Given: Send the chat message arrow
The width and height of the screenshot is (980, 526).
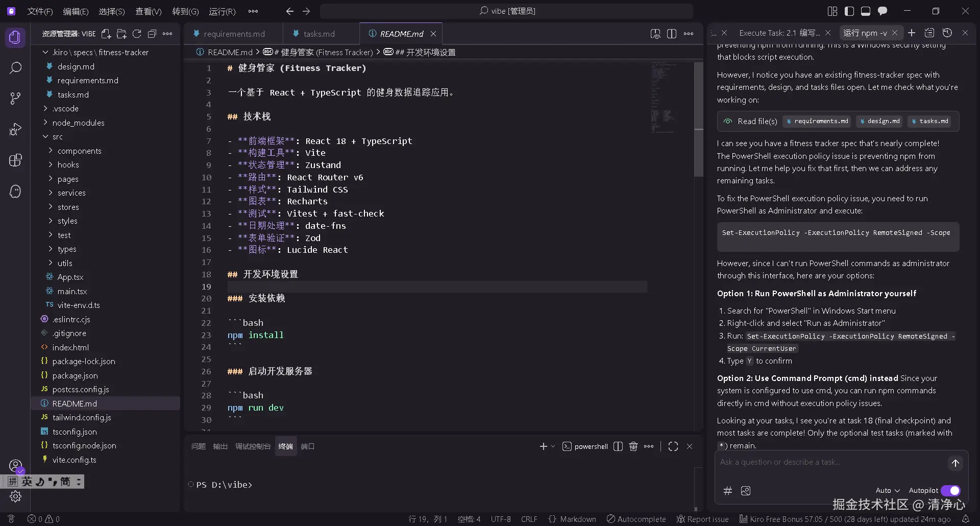Looking at the screenshot, I should (x=955, y=463).
